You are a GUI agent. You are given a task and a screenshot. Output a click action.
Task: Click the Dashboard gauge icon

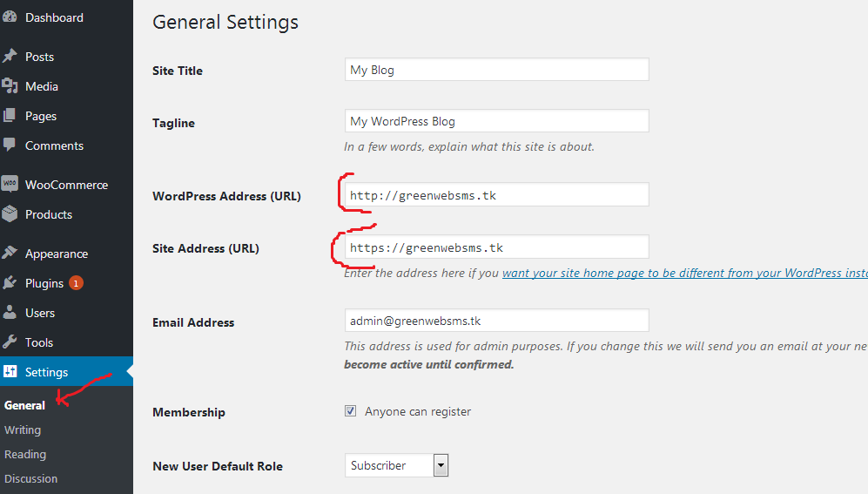pyautogui.click(x=10, y=17)
